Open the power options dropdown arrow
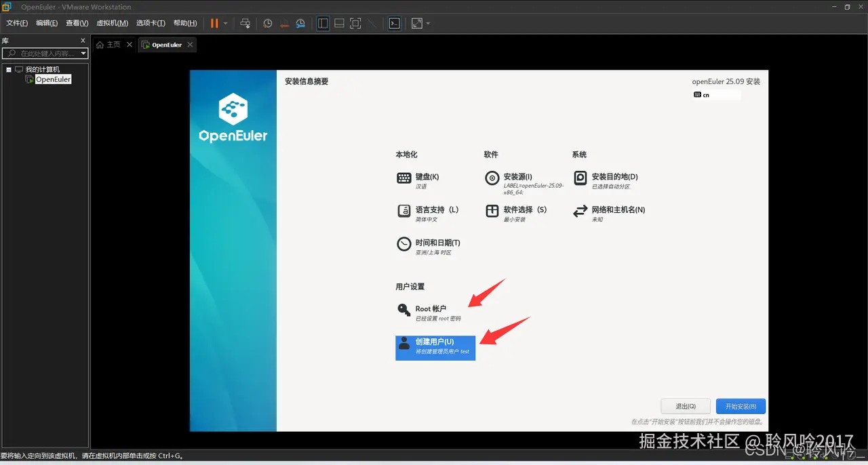 [225, 23]
